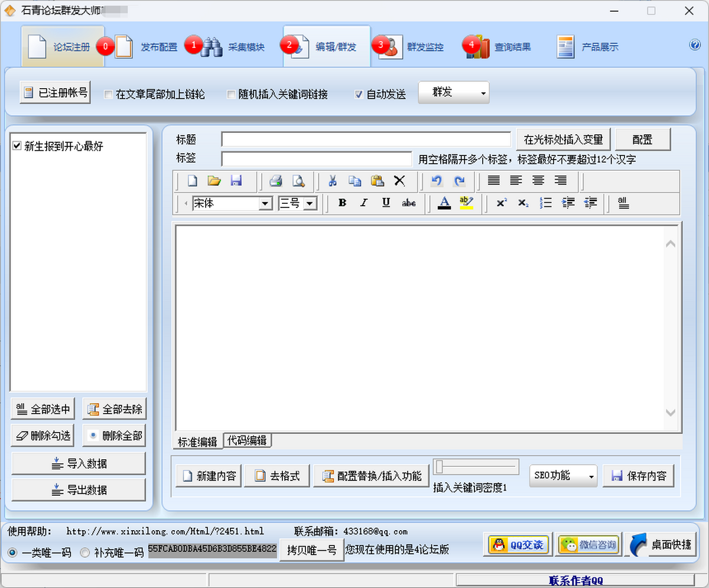Click the Undo arrow icon
This screenshot has height=588, width=709.
(437, 181)
